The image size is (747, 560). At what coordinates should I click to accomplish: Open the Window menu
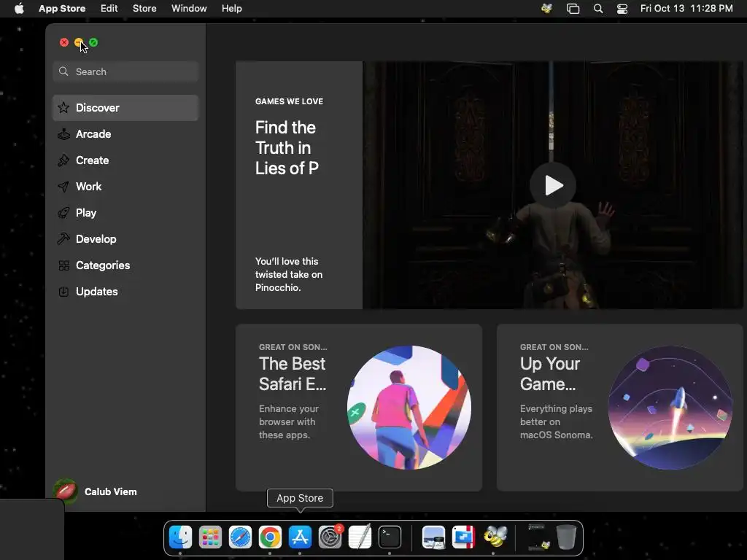pyautogui.click(x=189, y=9)
